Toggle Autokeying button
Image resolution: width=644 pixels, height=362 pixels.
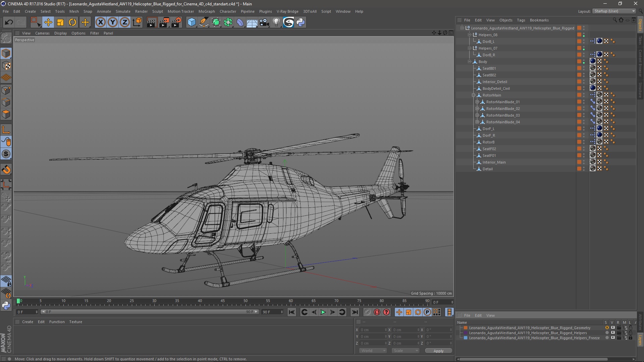click(377, 312)
